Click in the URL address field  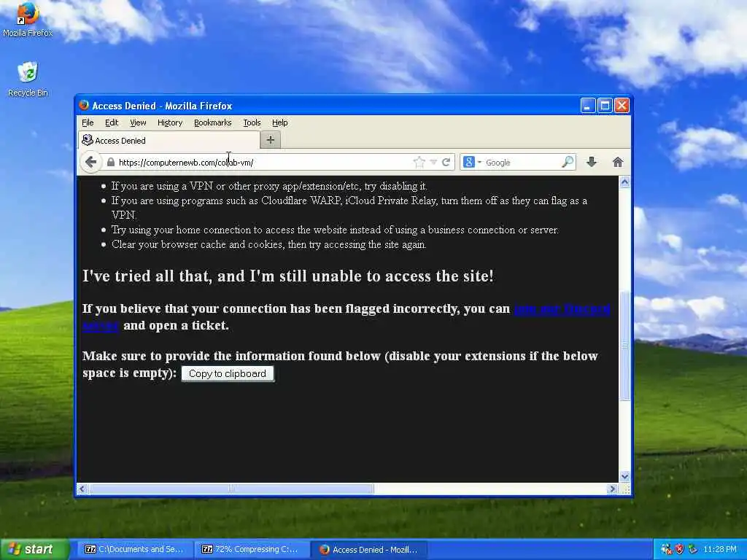click(264, 163)
